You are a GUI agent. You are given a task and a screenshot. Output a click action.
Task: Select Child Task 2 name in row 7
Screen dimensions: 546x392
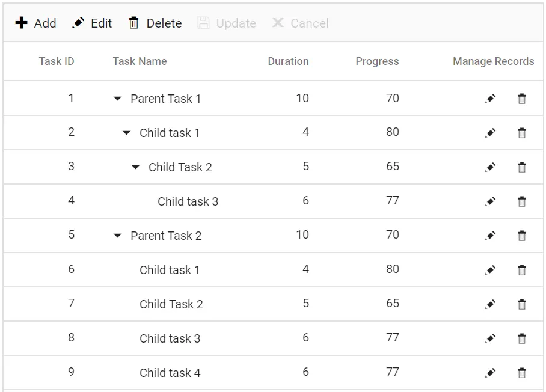[x=171, y=304]
